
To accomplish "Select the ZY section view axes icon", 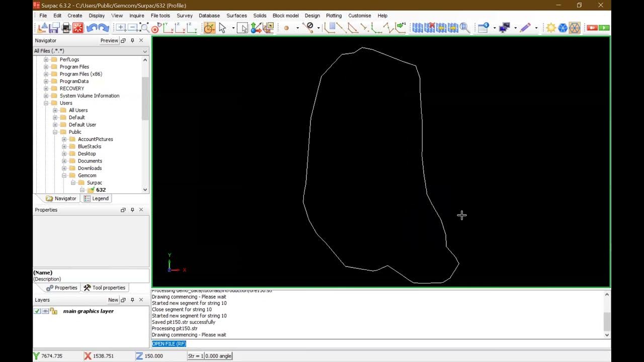I will pos(192,28).
